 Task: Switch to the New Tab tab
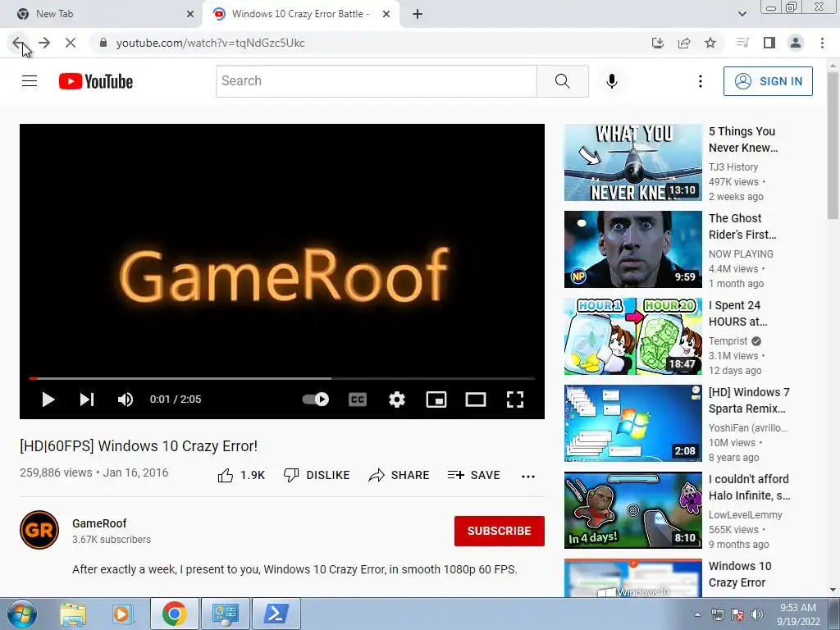(101, 14)
